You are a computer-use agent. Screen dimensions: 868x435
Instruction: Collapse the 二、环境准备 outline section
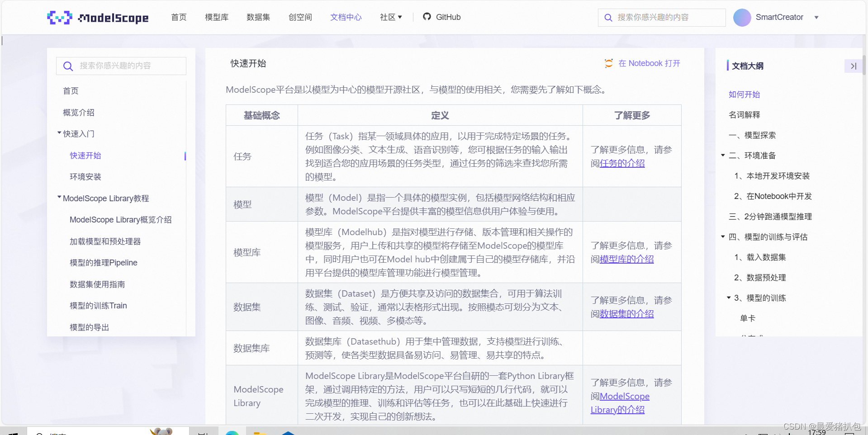pos(723,156)
